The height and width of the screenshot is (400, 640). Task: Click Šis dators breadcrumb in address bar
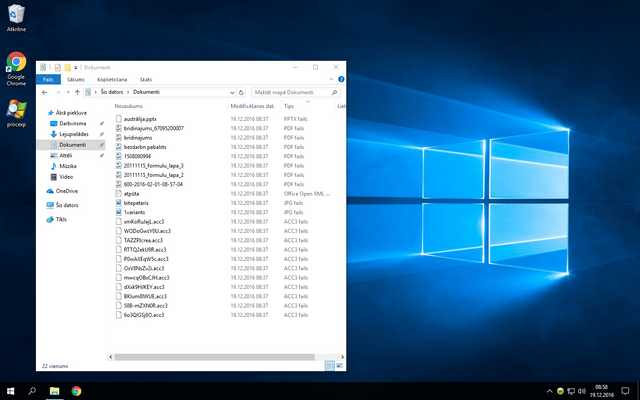click(x=112, y=92)
